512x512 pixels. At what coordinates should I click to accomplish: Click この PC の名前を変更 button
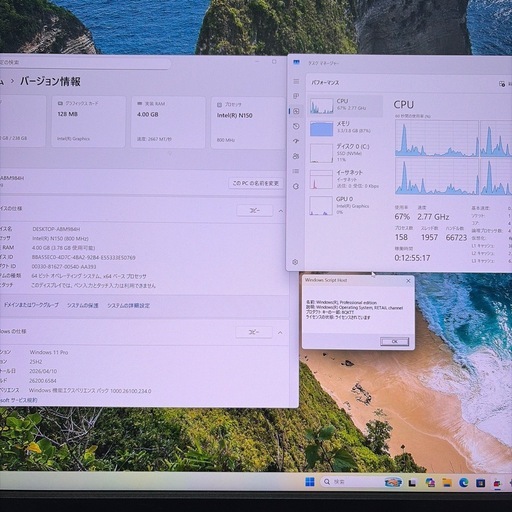coord(256,183)
